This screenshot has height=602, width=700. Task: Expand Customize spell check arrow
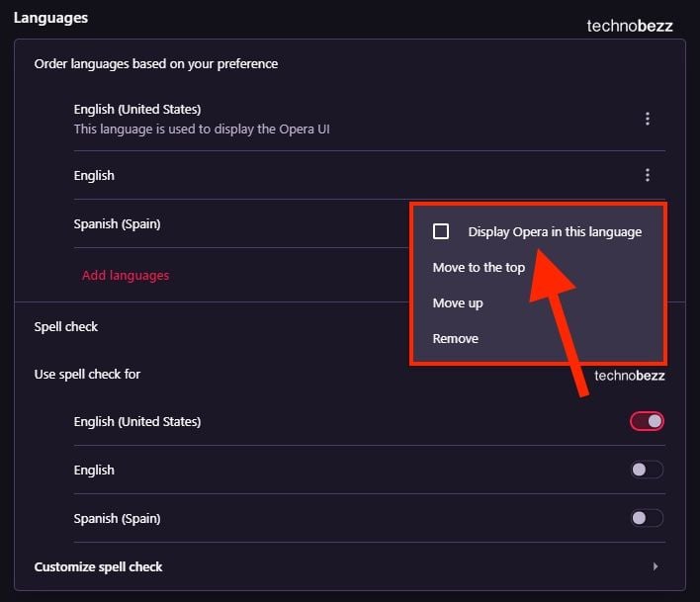pos(655,566)
